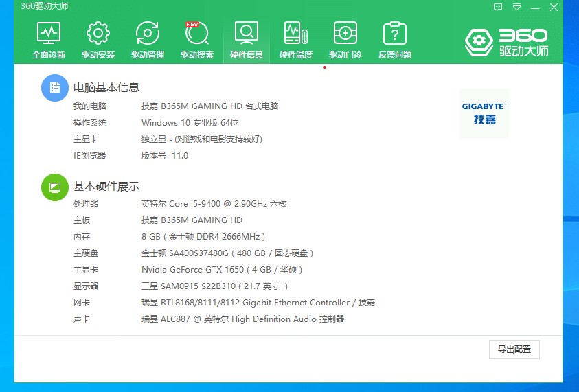Select 技嘉 B365M GAMING HD 台式电脑 text

click(x=209, y=106)
